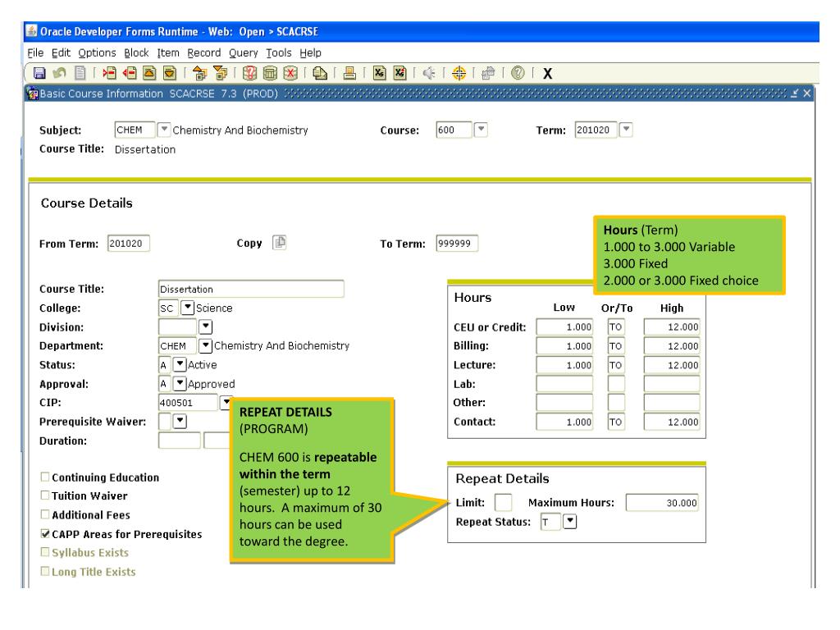Click the Java icon in title bar

coord(32,31)
